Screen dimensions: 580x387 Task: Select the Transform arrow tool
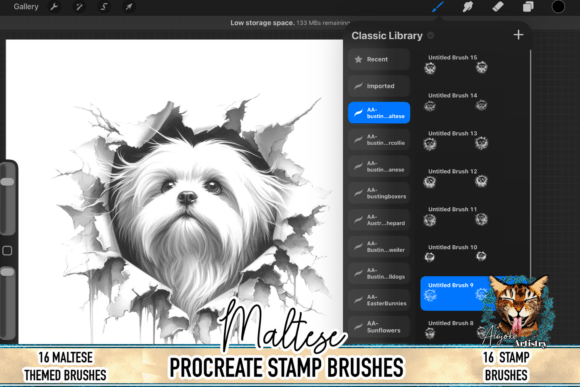click(x=129, y=7)
